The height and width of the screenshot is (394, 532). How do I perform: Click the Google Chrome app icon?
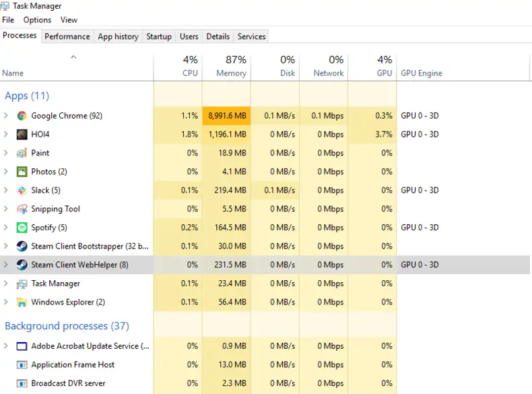(22, 116)
